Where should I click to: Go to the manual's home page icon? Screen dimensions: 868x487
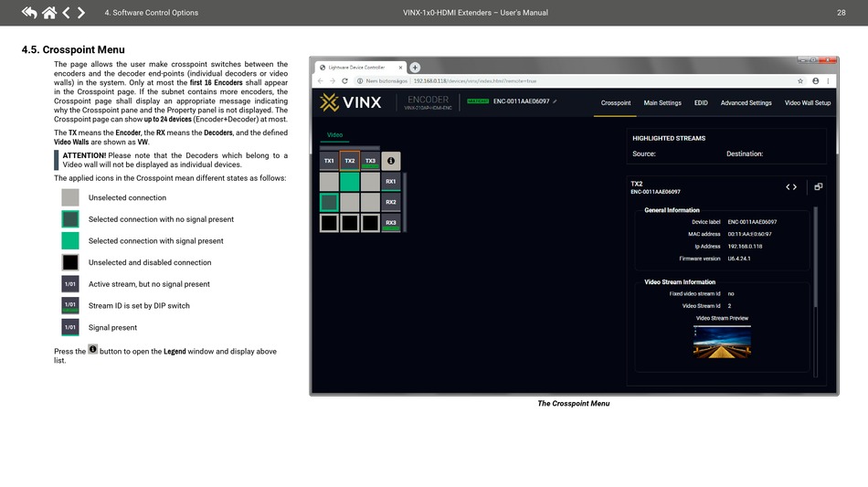[48, 13]
